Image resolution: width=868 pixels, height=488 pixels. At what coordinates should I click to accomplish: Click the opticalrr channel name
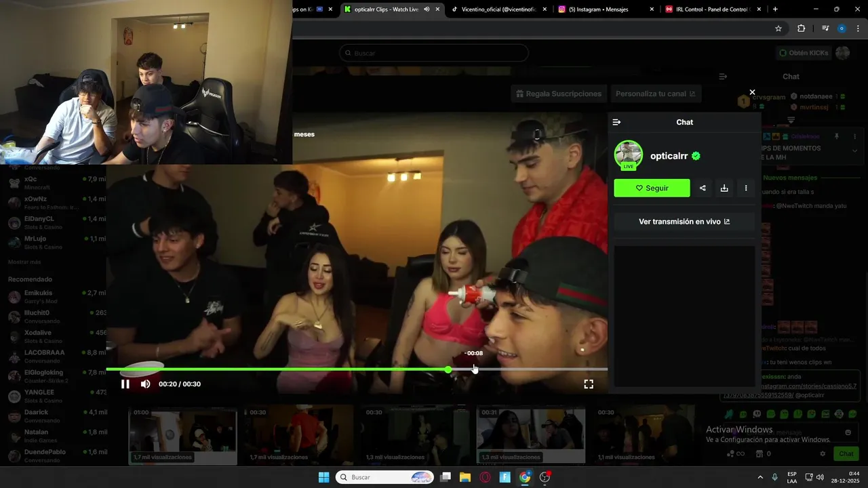coord(669,156)
